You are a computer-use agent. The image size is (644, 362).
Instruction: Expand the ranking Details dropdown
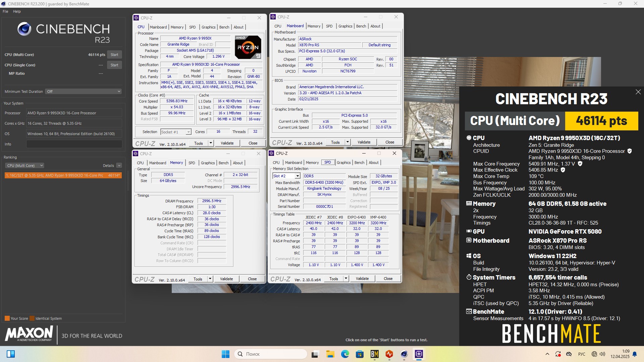click(119, 166)
